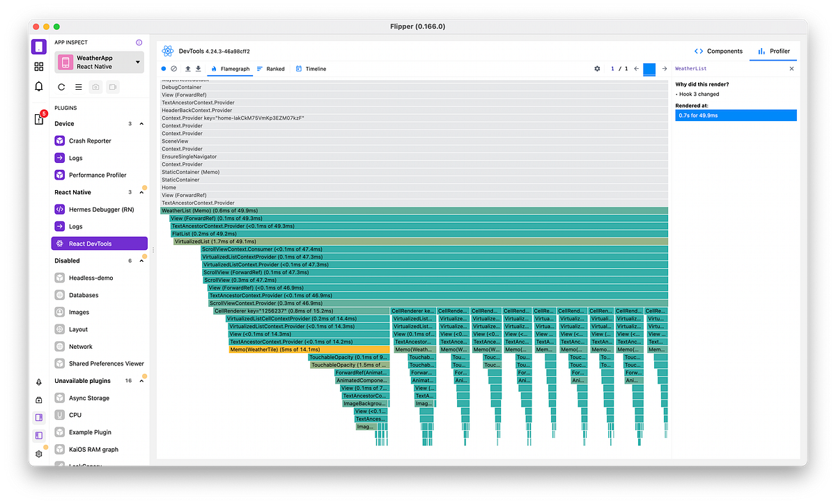Collapse the Unavailable plugins section
Viewport: 836px width, 504px height.
pyautogui.click(x=141, y=380)
